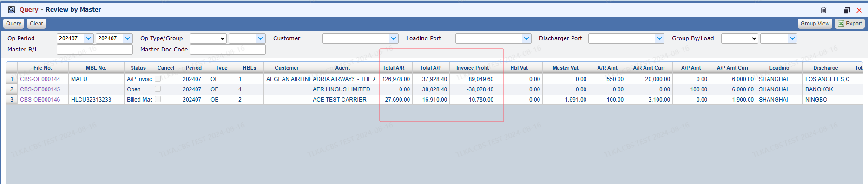Expand the second Op Period dropdown
Screen dimensions: 868x184
tap(128, 38)
